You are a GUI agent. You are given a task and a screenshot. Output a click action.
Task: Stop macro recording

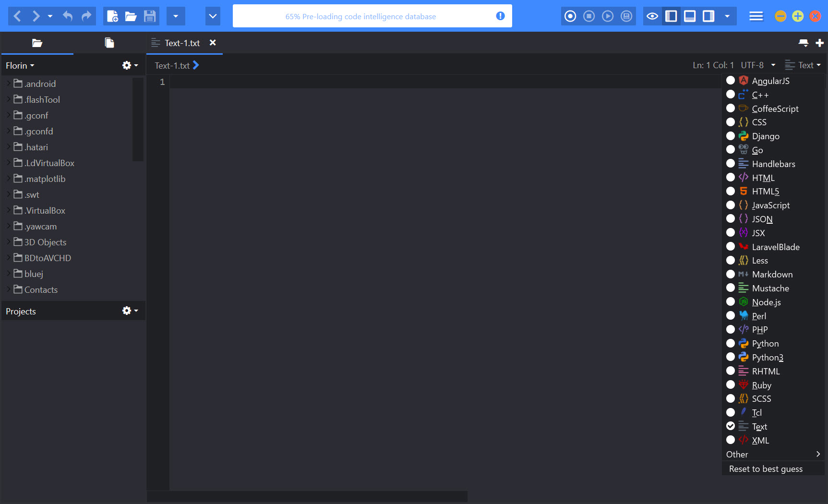point(589,16)
